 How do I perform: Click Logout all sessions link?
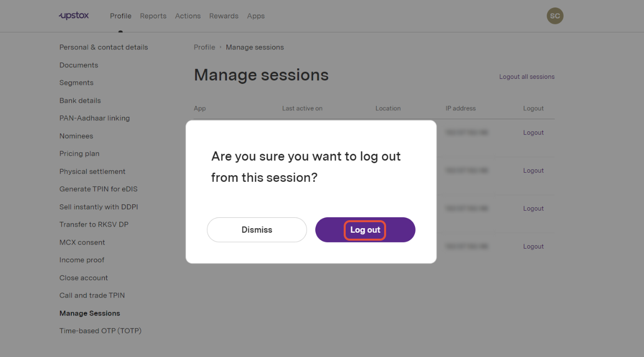[527, 77]
